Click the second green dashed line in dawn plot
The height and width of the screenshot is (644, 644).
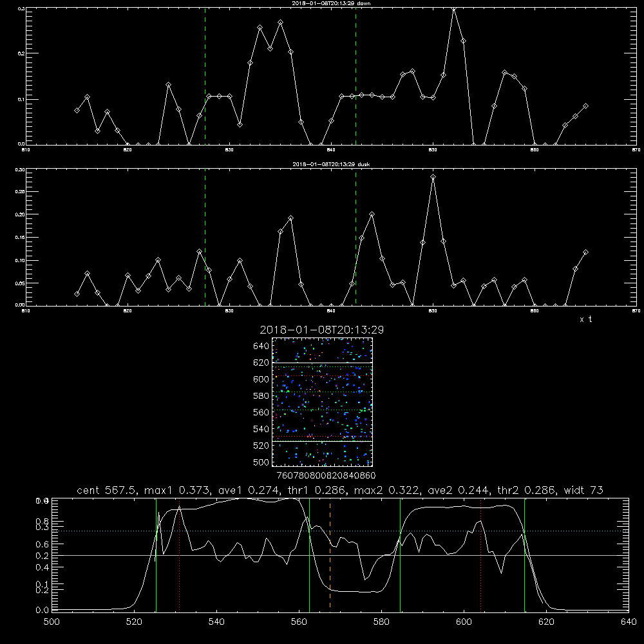pos(355,76)
